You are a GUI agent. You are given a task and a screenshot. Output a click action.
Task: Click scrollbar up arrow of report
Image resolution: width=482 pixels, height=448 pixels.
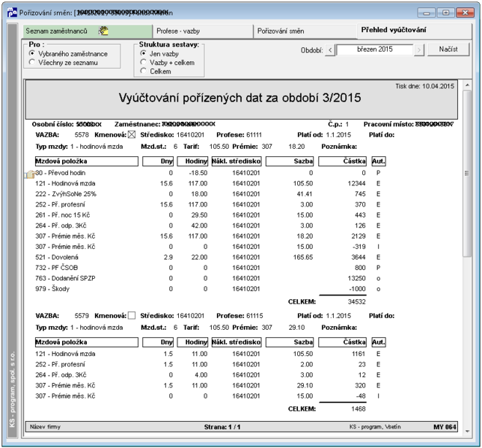click(467, 85)
